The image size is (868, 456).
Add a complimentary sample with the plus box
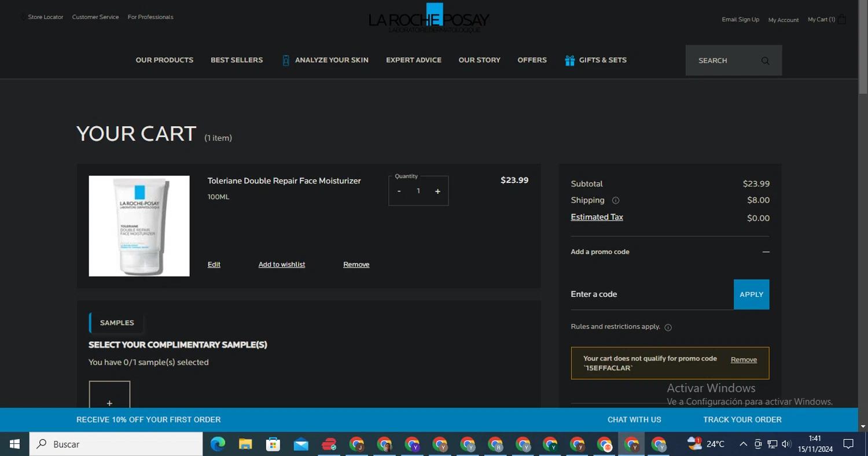109,395
